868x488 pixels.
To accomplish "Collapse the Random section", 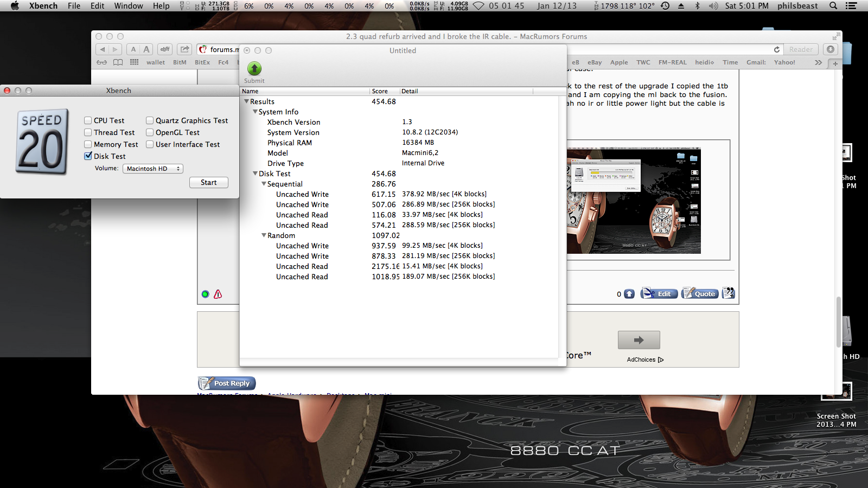I will tap(264, 235).
